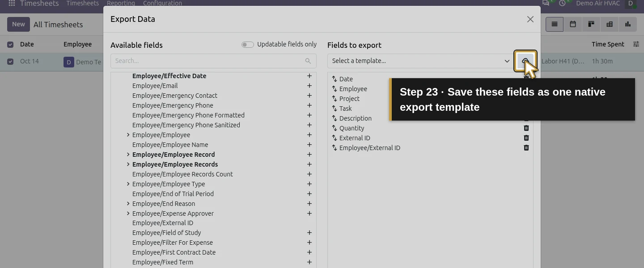
Task: Open the Configuration menu
Action: pos(162,3)
